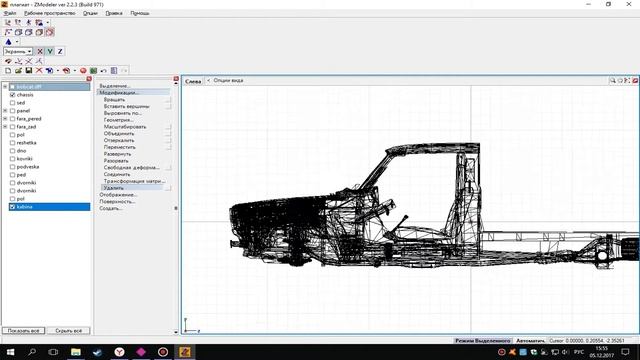Click the Save floppy disk icon
Screen dimensions: 640x360
pos(29,71)
